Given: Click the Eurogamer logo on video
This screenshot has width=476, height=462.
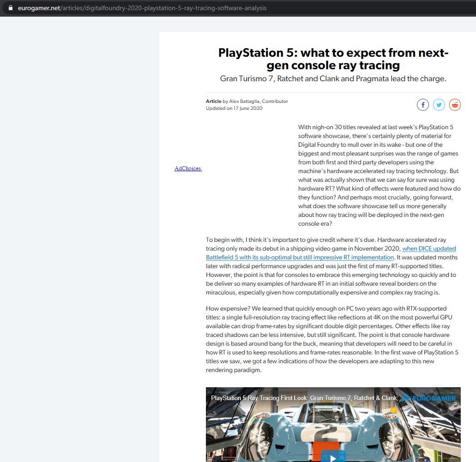Looking at the screenshot, I should [428, 398].
